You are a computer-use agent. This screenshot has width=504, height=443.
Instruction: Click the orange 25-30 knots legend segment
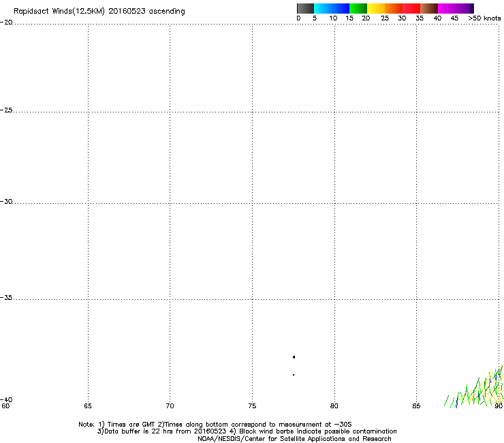click(394, 8)
